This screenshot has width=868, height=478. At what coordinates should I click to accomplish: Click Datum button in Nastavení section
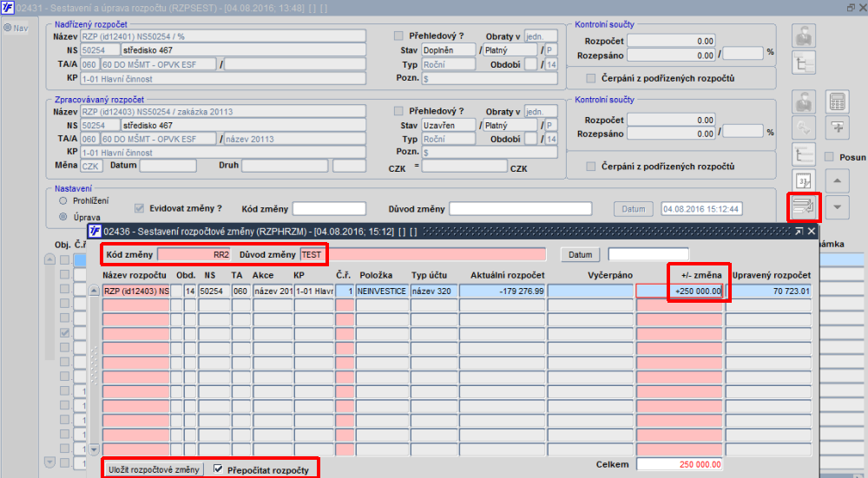point(634,209)
